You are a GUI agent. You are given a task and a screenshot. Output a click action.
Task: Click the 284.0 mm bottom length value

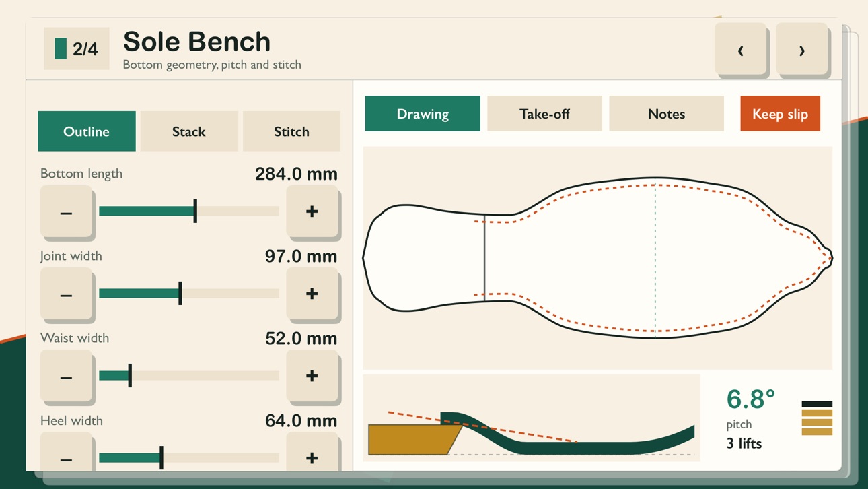tap(296, 174)
